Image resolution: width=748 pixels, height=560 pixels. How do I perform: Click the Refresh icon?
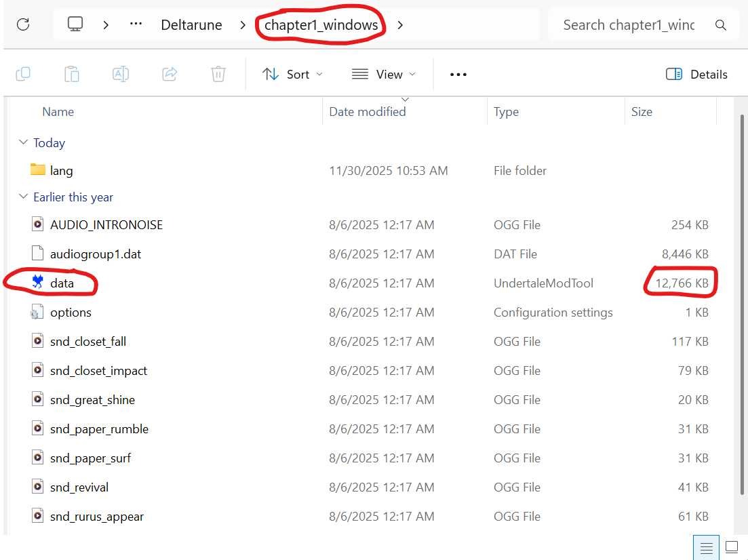(23, 24)
